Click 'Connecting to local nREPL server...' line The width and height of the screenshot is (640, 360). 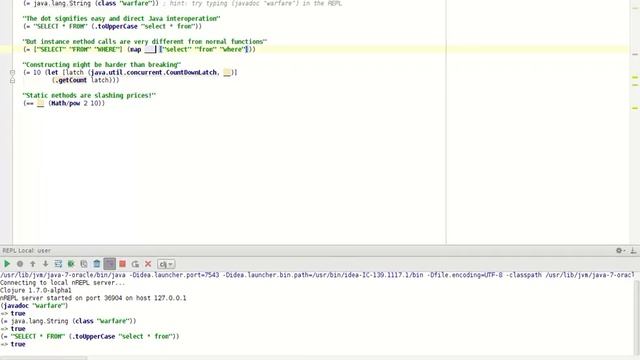point(62,283)
